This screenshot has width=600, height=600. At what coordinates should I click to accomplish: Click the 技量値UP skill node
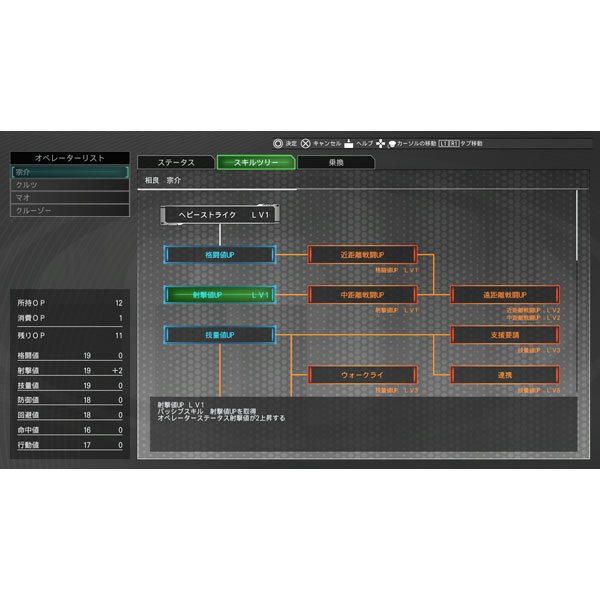coord(219,335)
